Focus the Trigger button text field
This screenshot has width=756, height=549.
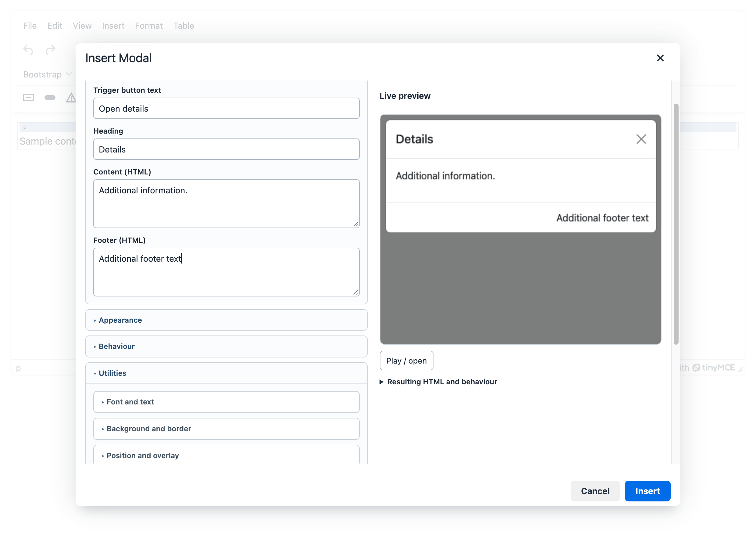point(226,108)
